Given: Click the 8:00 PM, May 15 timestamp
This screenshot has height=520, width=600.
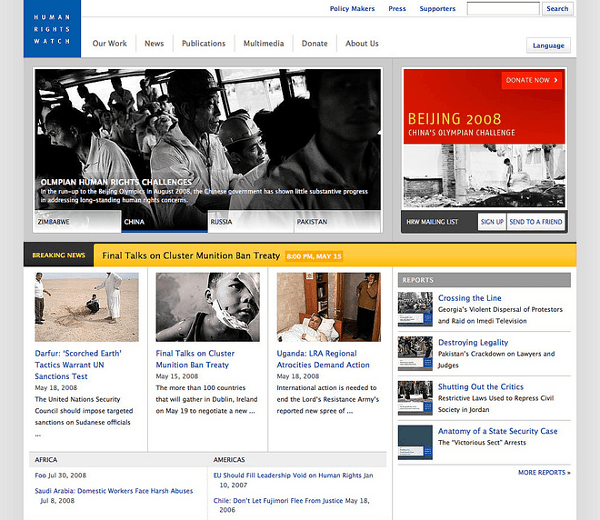Looking at the screenshot, I should click(x=314, y=256).
